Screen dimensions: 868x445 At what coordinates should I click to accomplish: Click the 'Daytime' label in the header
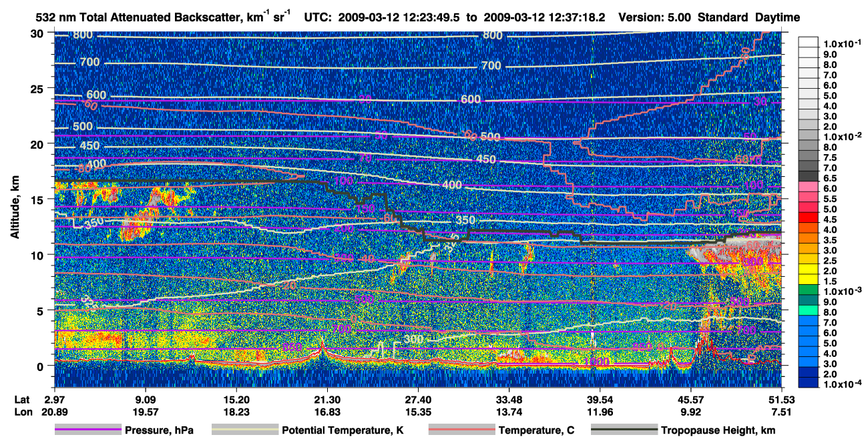pos(778,17)
